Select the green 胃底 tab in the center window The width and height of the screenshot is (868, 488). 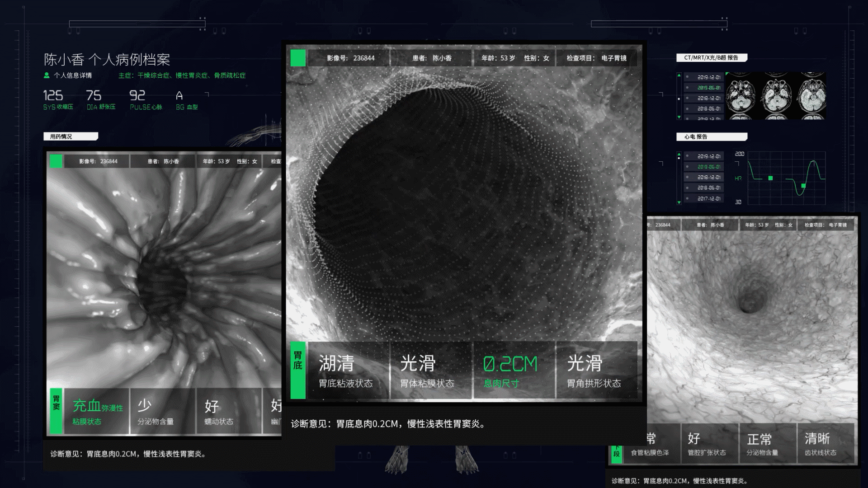click(x=298, y=370)
